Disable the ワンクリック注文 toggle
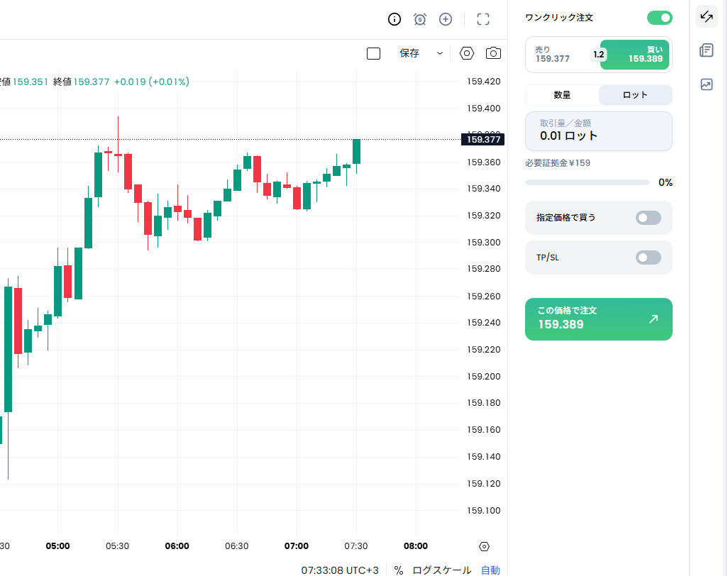This screenshot has height=576, width=728. point(659,18)
